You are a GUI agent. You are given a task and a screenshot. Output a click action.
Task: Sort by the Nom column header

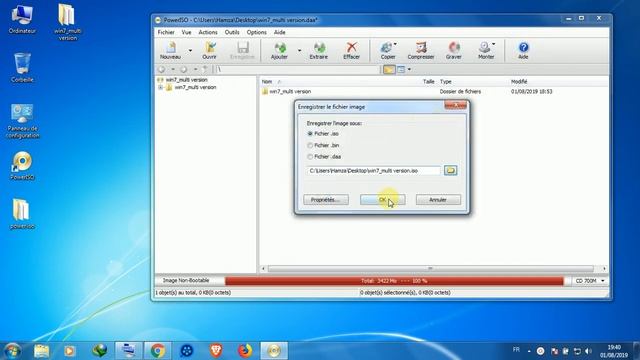[267, 82]
